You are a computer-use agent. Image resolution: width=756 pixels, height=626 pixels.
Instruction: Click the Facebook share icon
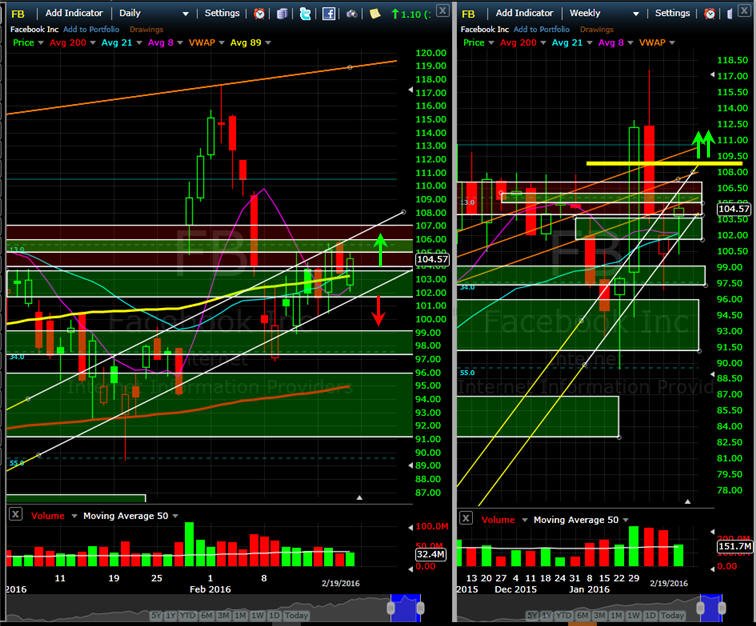coord(328,14)
